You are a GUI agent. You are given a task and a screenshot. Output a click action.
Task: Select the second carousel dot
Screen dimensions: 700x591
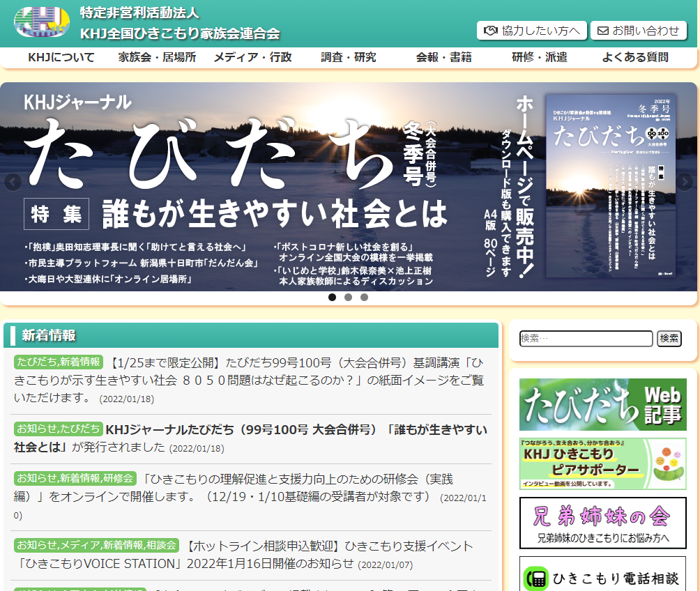tap(348, 298)
